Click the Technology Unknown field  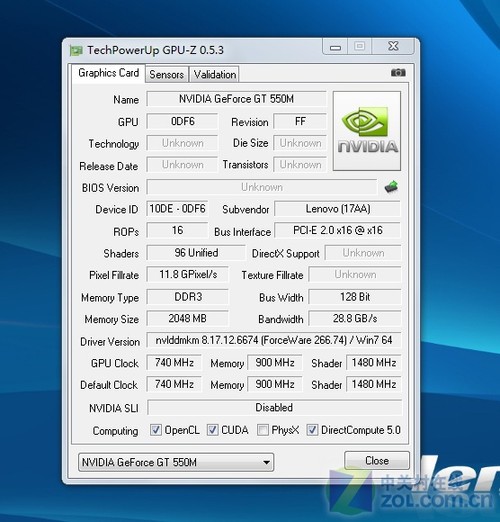[182, 143]
